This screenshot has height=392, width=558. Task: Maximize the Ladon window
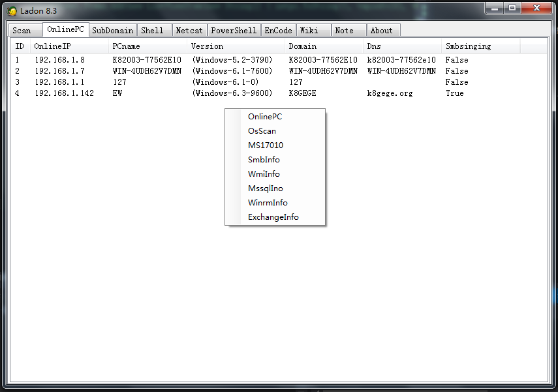point(512,8)
